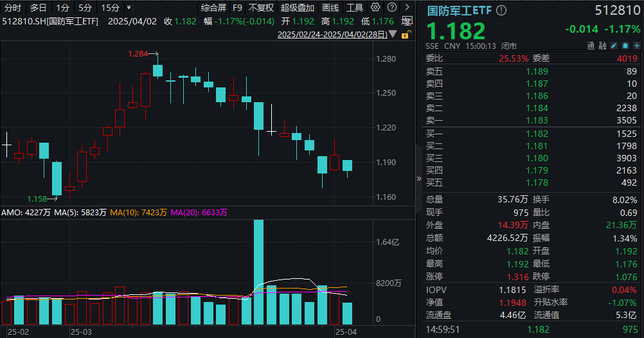Viewport: 644px width, 338px height.
Task: Toggle 综合屏 composite screen view
Action: point(213,8)
